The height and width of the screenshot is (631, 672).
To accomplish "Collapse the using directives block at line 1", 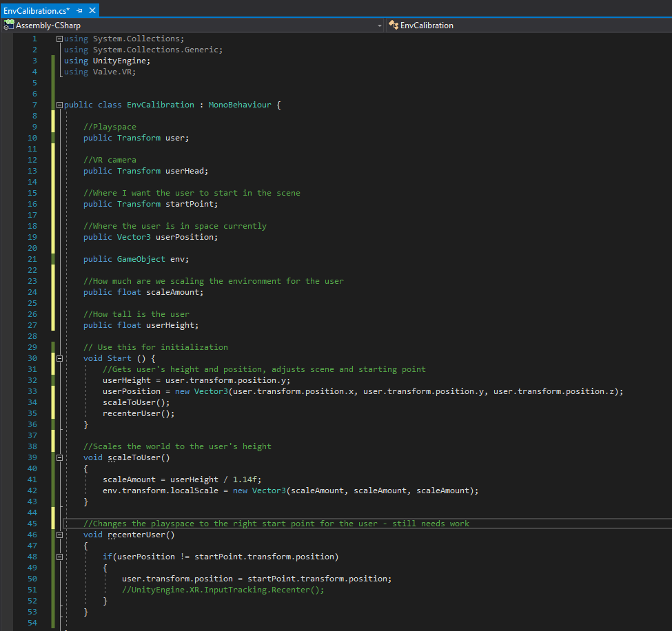I will pyautogui.click(x=59, y=39).
